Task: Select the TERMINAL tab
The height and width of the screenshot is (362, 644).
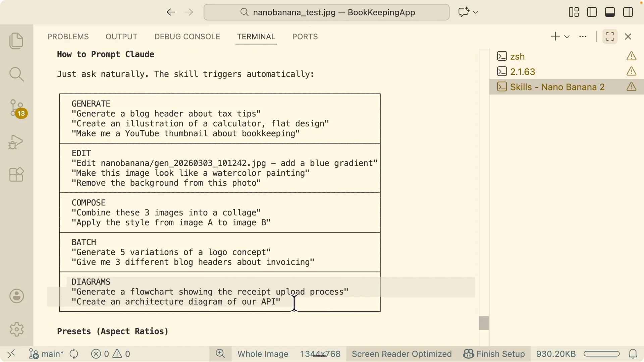Action: point(256,37)
